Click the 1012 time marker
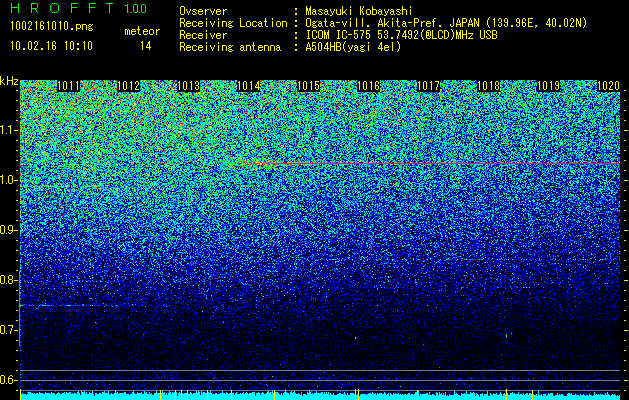 tap(128, 86)
